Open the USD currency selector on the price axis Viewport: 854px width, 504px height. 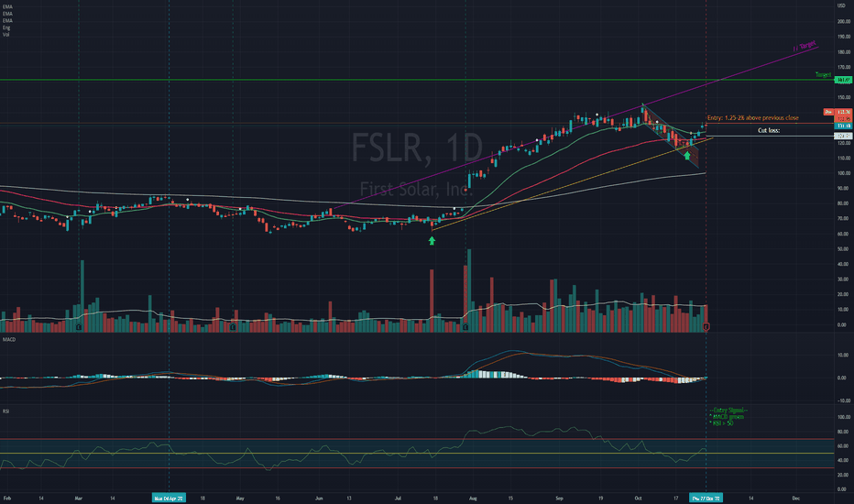point(841,5)
